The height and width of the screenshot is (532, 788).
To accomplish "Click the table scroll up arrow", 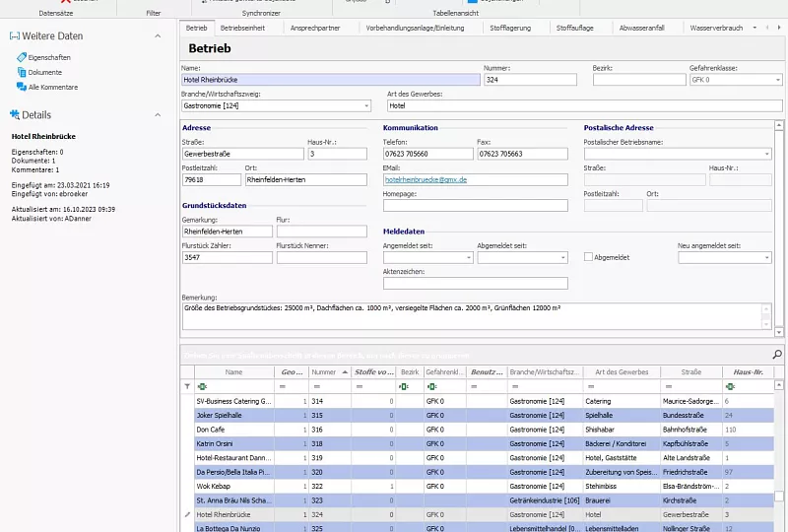I will (x=778, y=385).
